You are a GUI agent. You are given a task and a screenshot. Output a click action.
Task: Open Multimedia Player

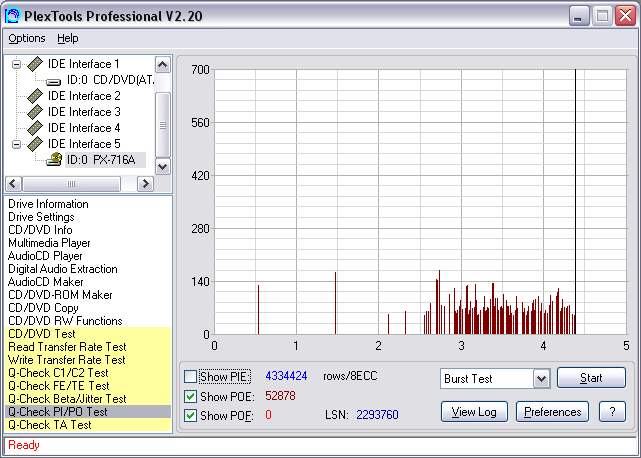49,243
